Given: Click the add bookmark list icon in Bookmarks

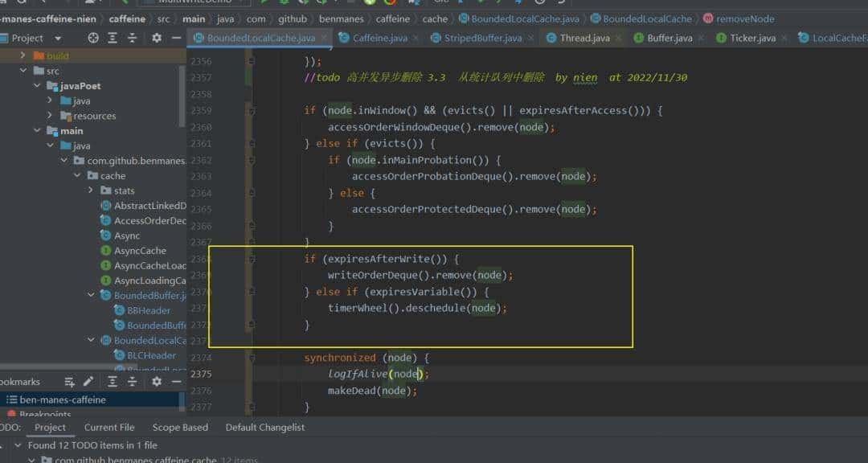Looking at the screenshot, I should click(x=70, y=382).
